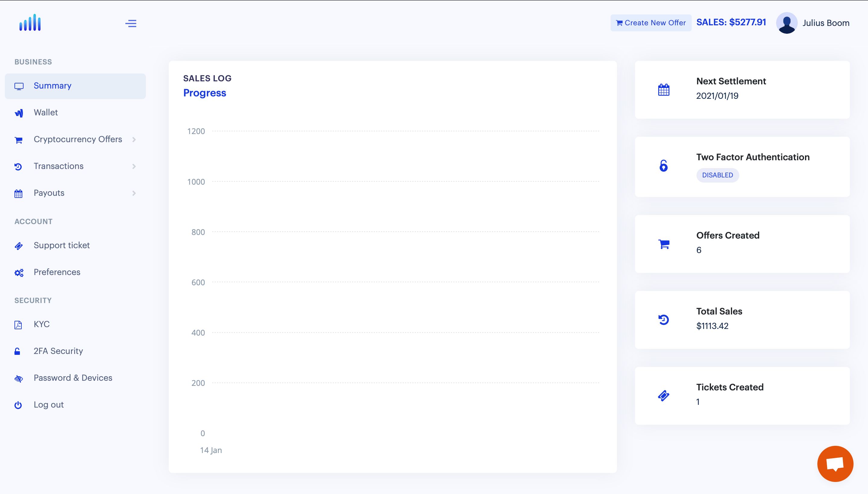Click the Tickets Created ticket icon
This screenshot has width=868, height=494.
coord(664,396)
